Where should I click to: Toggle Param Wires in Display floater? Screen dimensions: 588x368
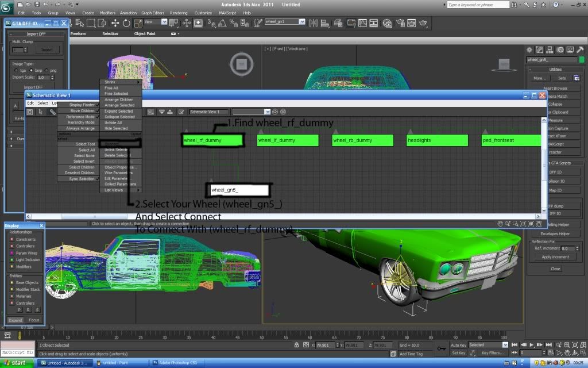(x=11, y=253)
